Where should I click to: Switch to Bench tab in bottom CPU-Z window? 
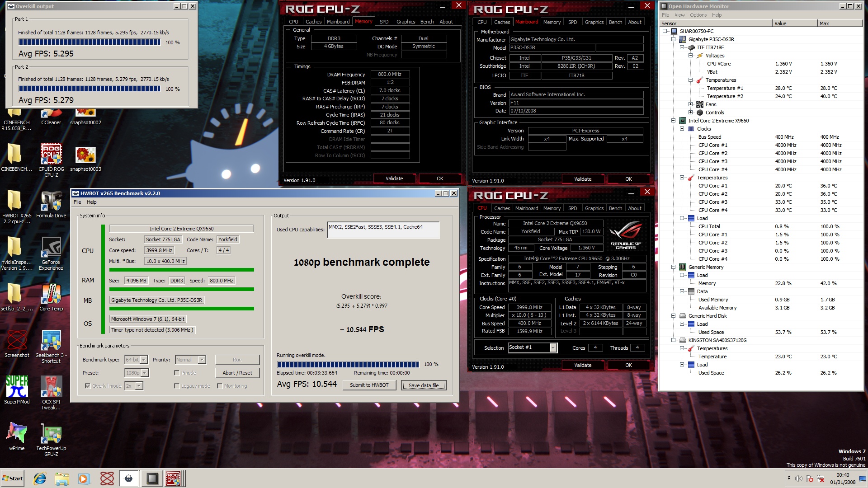615,208
